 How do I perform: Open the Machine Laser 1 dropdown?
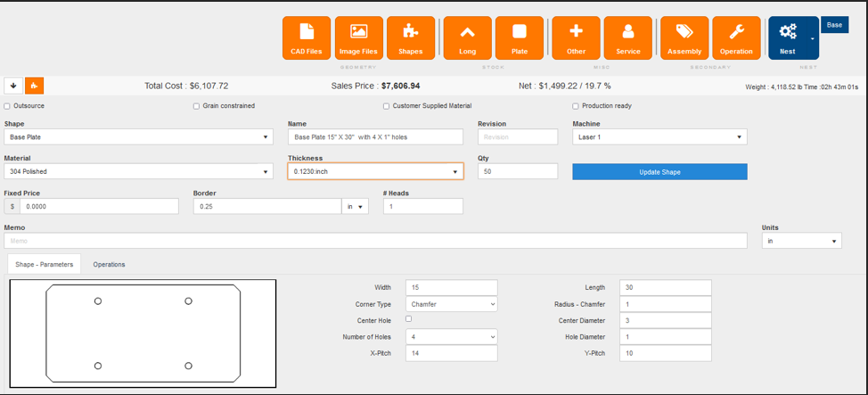point(659,137)
